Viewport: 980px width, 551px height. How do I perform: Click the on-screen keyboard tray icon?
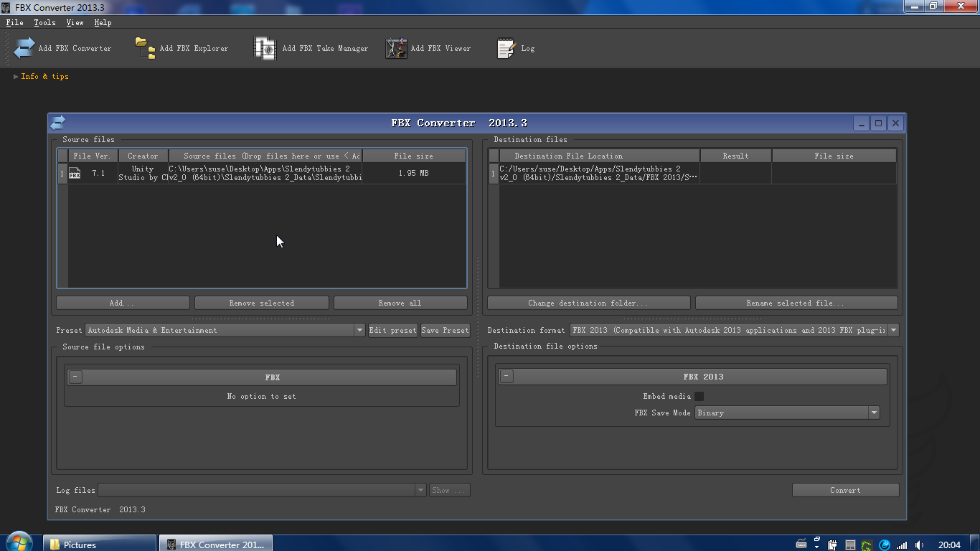click(x=802, y=544)
